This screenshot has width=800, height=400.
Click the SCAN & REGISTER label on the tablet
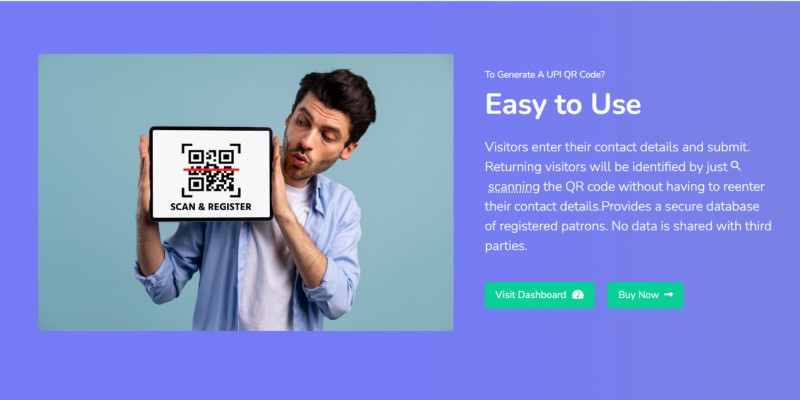tap(211, 207)
